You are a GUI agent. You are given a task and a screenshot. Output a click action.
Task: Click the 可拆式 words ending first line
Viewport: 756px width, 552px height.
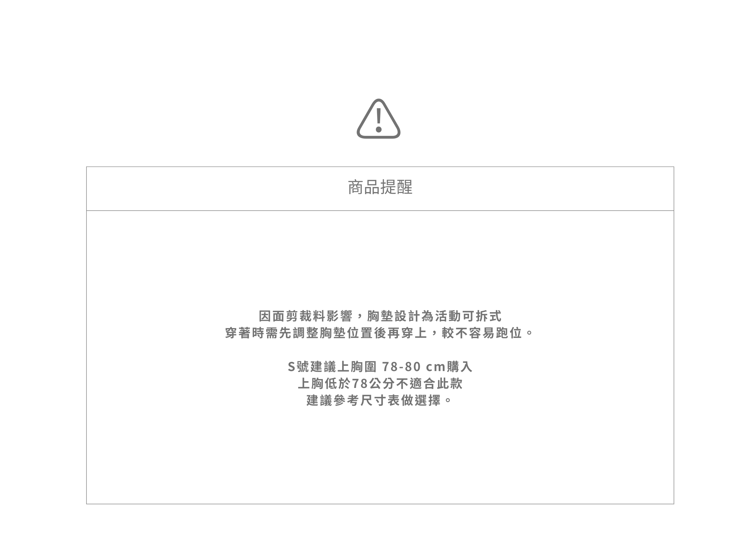482,316
